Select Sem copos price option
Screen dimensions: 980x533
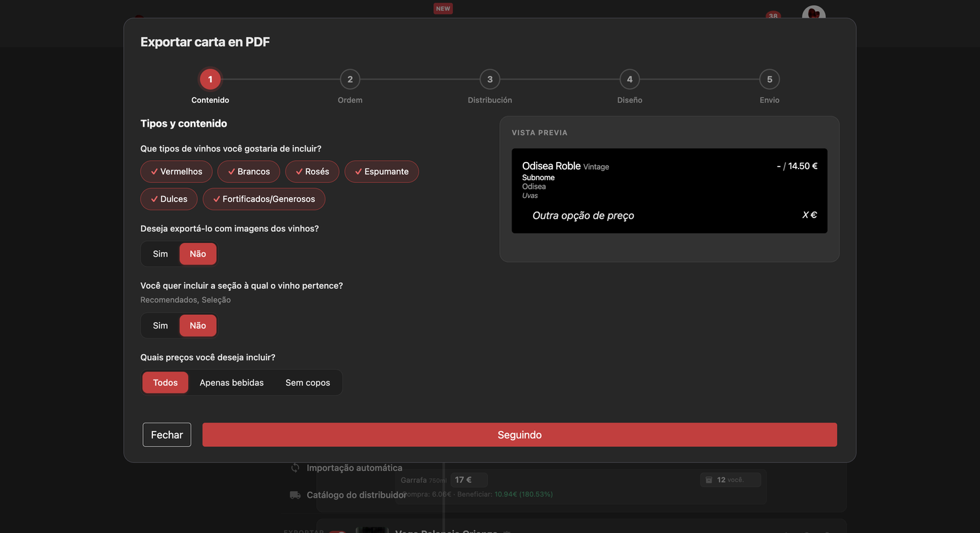pos(308,383)
